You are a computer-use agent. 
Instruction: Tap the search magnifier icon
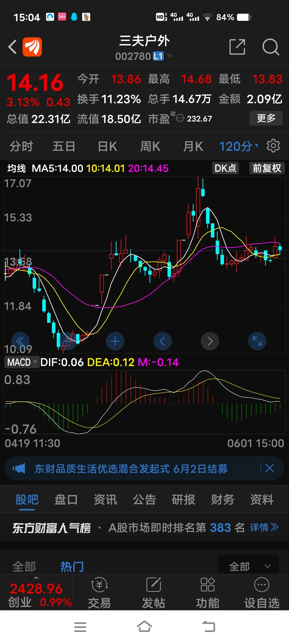click(x=271, y=47)
